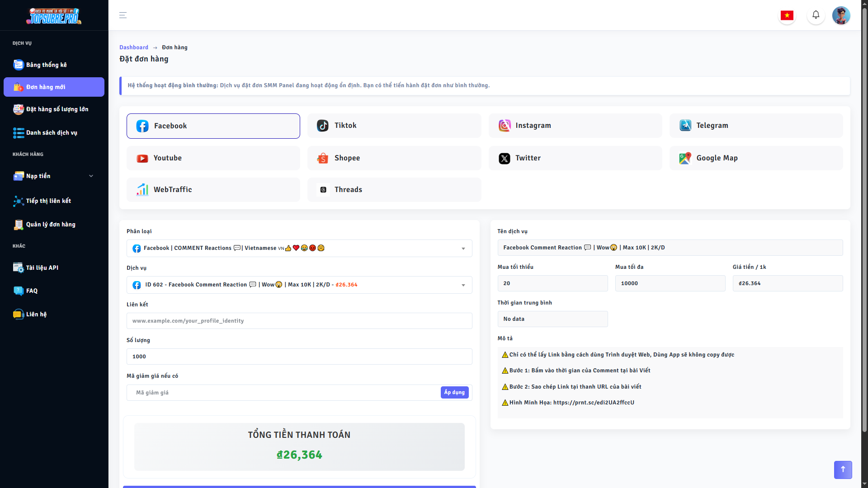Click the Áp dụng coupon button

click(x=454, y=392)
